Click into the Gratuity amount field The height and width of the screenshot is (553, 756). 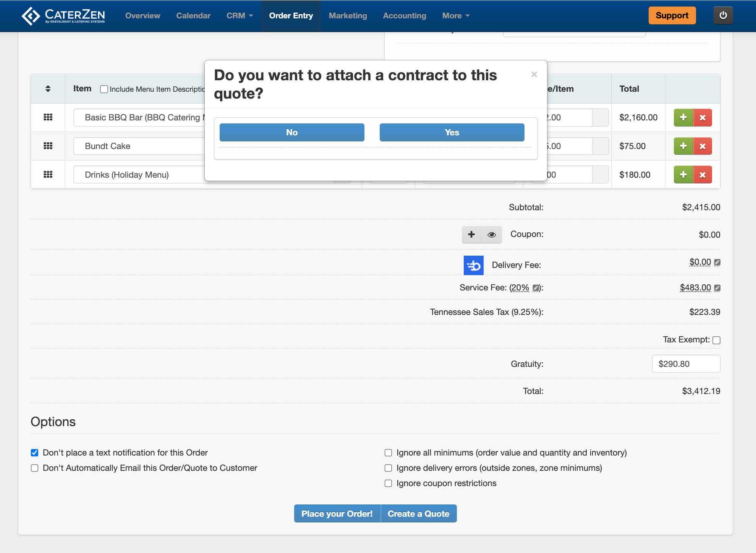(x=686, y=364)
